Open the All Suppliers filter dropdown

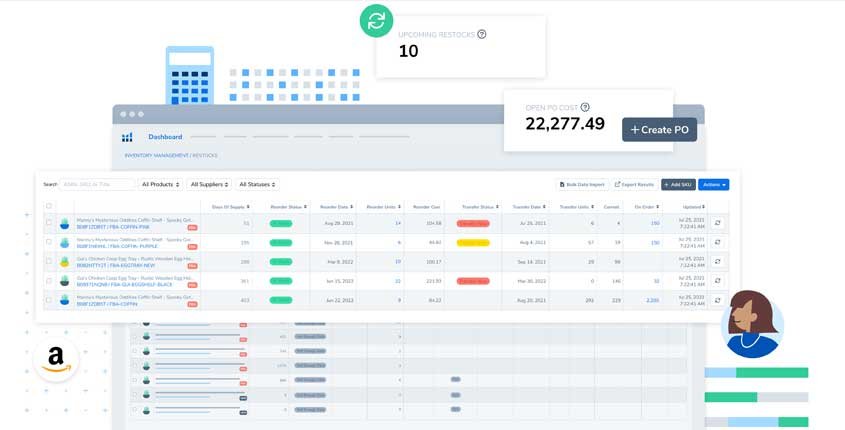[210, 184]
